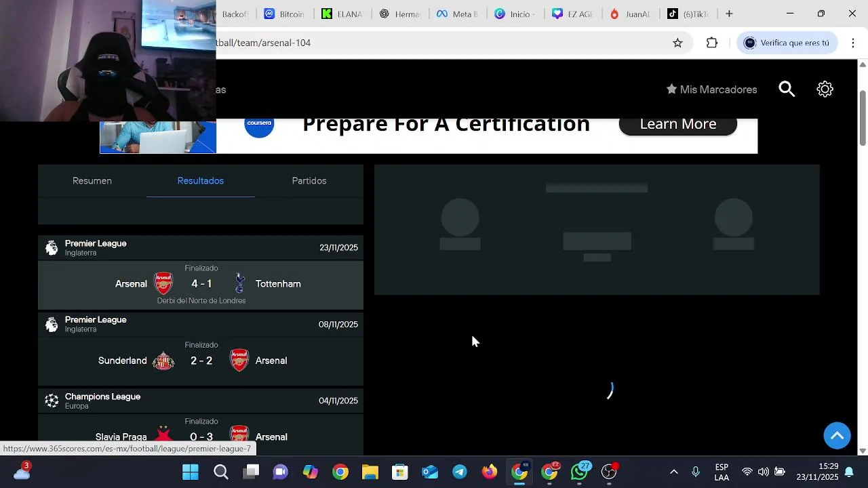Screen dimensions: 868x488
Task: Switch to the Inicio tab
Action: [x=516, y=14]
